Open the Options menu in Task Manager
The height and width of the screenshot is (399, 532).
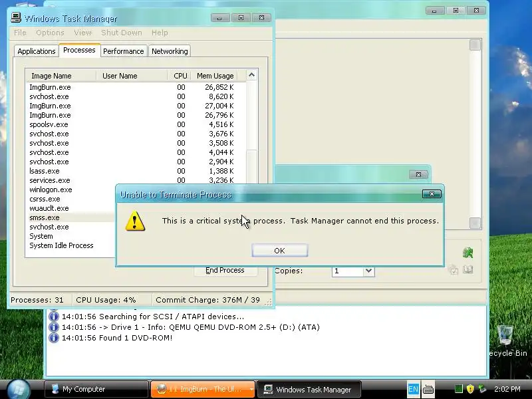pos(50,33)
